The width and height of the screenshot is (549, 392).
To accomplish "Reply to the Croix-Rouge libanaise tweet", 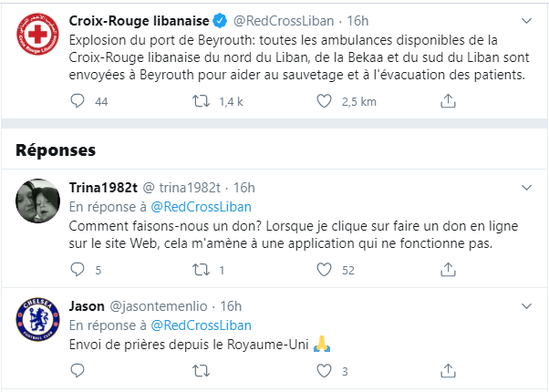I will (x=78, y=102).
